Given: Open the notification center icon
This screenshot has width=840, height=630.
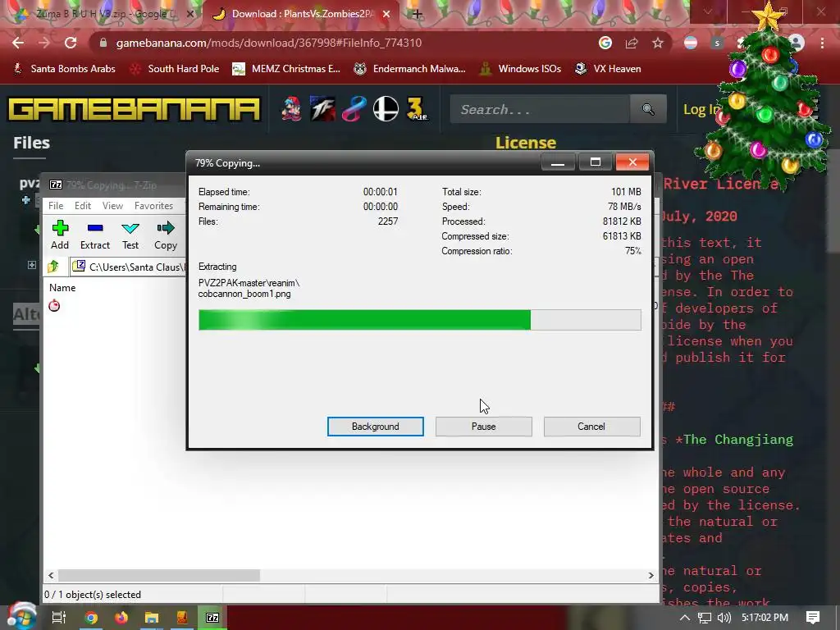Looking at the screenshot, I should coord(813,618).
